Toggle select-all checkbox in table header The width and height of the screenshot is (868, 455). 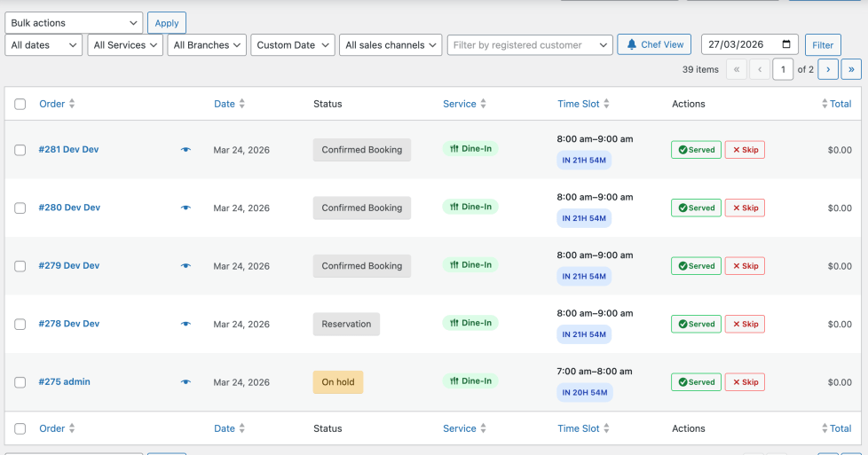[20, 104]
